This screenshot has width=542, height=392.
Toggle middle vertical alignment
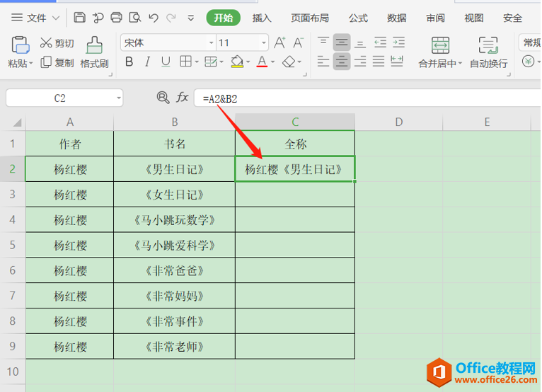[x=342, y=42]
